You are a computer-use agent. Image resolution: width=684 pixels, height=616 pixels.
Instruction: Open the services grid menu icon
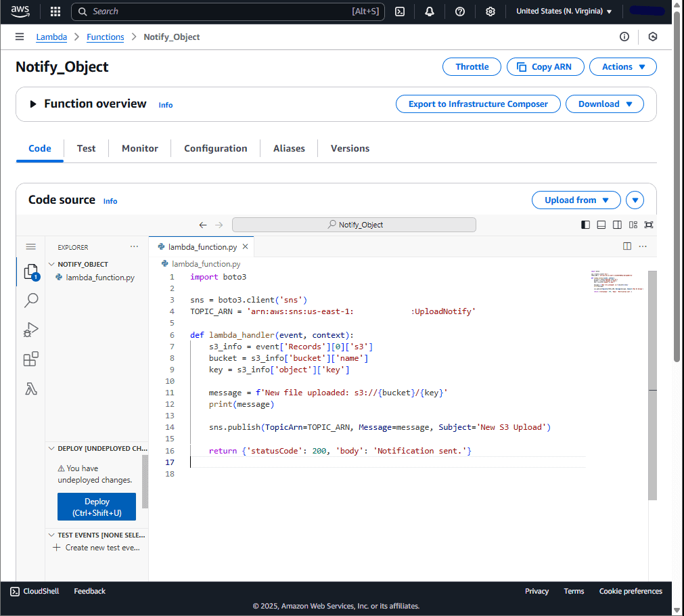tap(55, 12)
